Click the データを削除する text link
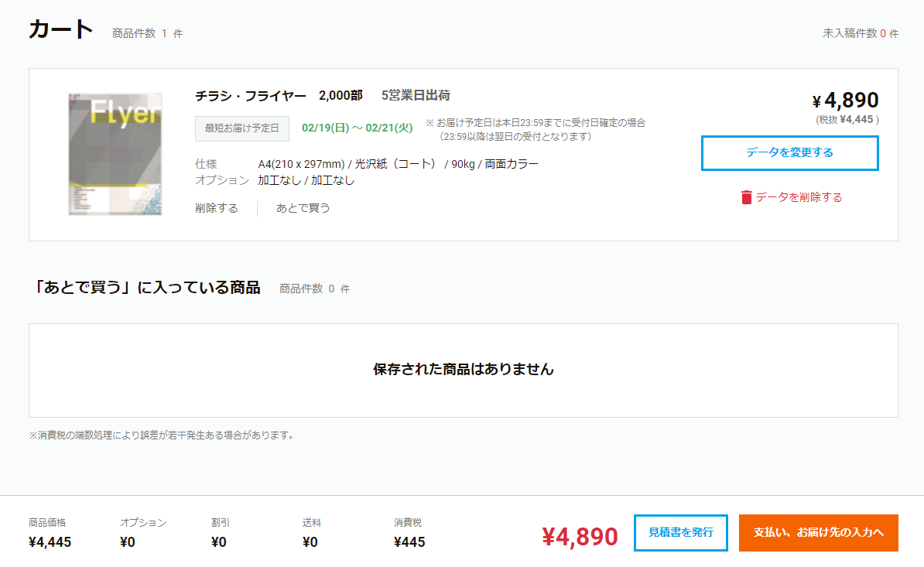This screenshot has height=567, width=924. point(799,197)
